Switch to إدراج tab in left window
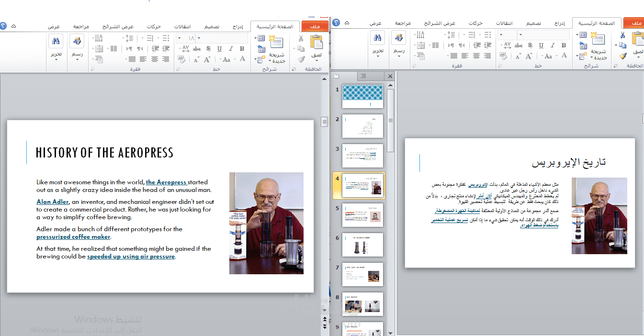The image size is (644, 336). 237,26
